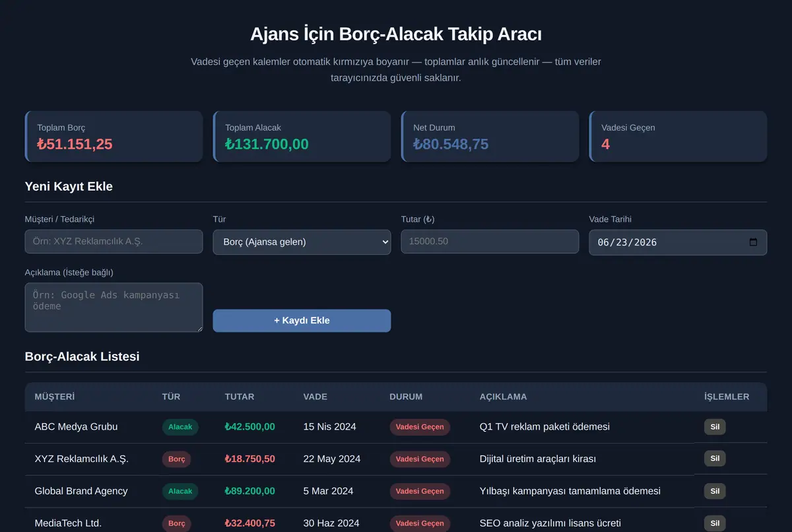792x532 pixels.
Task: Click the description Q1 TV reklam paketi ödemesi
Action: point(544,427)
